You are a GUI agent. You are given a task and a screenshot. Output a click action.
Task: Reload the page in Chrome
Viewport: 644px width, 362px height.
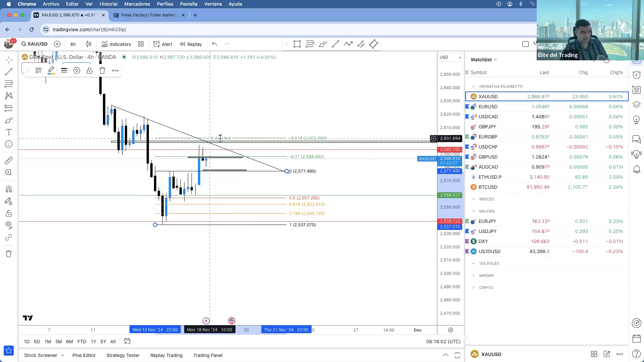pyautogui.click(x=32, y=29)
